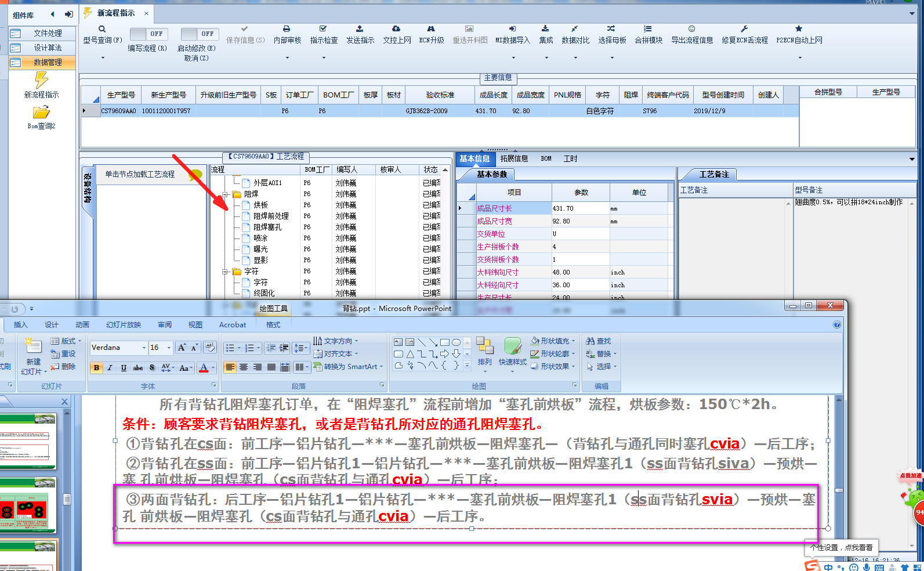Click the P2ECN自动上网 star icon
Image resolution: width=924 pixels, height=571 pixels.
(x=799, y=28)
